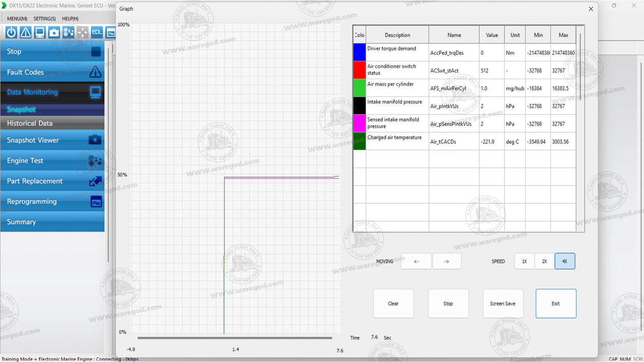Set graph speed to 1X
This screenshot has width=644, height=362.
coord(525,261)
